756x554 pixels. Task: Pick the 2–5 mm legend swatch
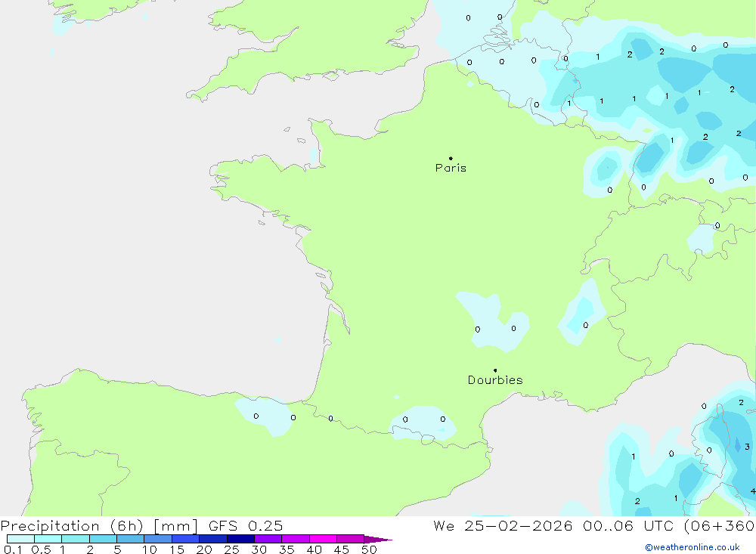click(x=103, y=539)
